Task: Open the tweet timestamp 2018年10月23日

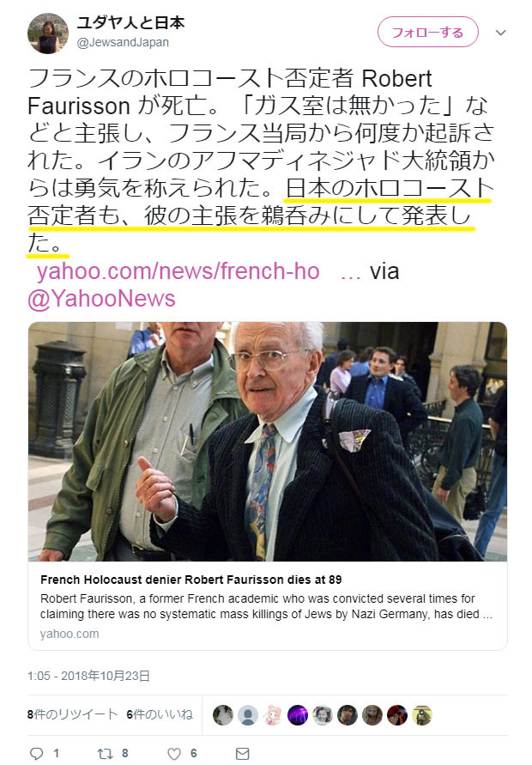Action: (x=88, y=676)
